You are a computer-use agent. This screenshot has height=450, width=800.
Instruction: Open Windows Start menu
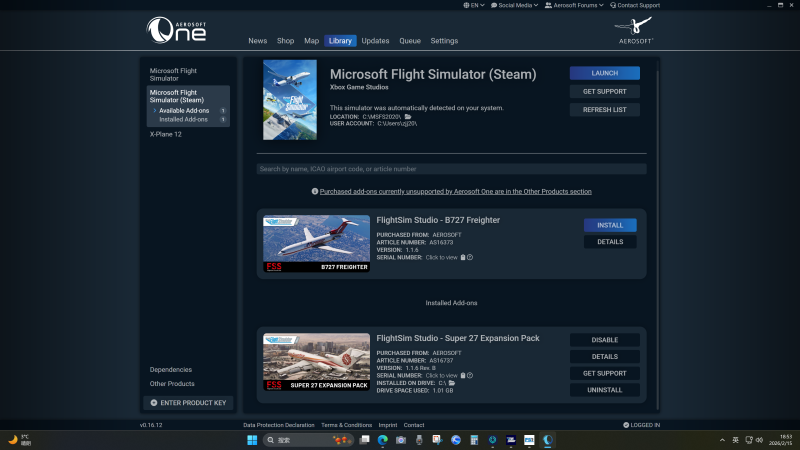(x=252, y=440)
